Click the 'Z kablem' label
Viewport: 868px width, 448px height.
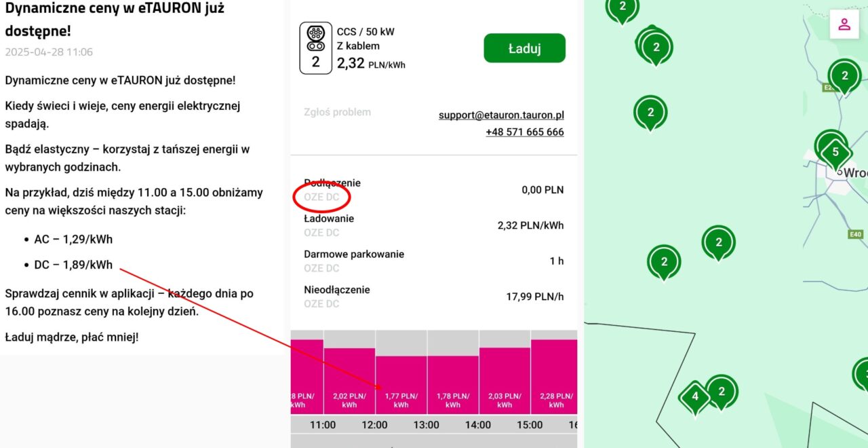[358, 46]
